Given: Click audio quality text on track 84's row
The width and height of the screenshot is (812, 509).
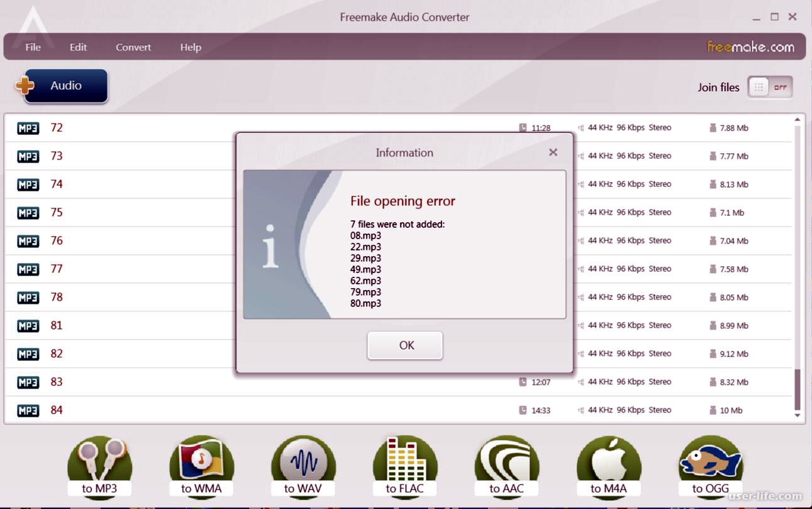Looking at the screenshot, I should pos(629,410).
